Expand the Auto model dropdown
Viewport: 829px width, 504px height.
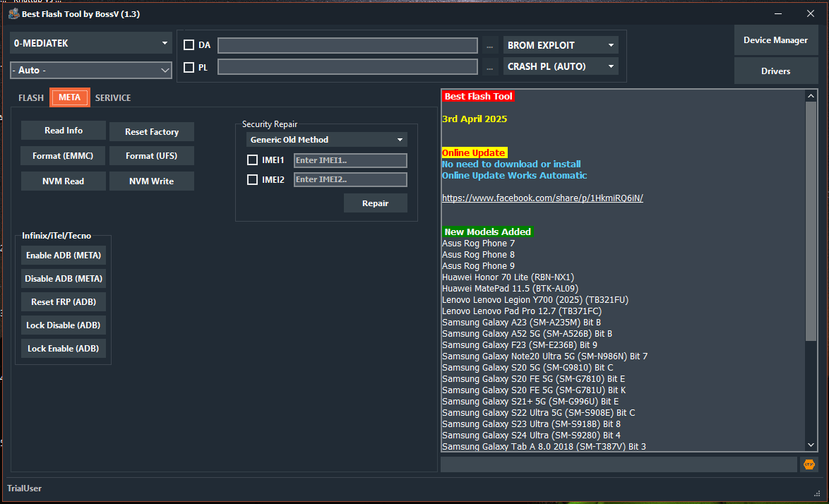91,71
